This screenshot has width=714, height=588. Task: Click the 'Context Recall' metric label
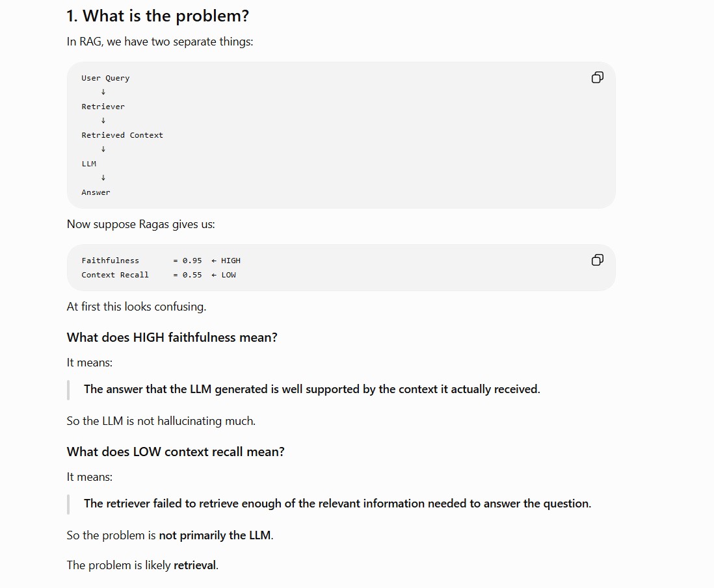click(114, 275)
